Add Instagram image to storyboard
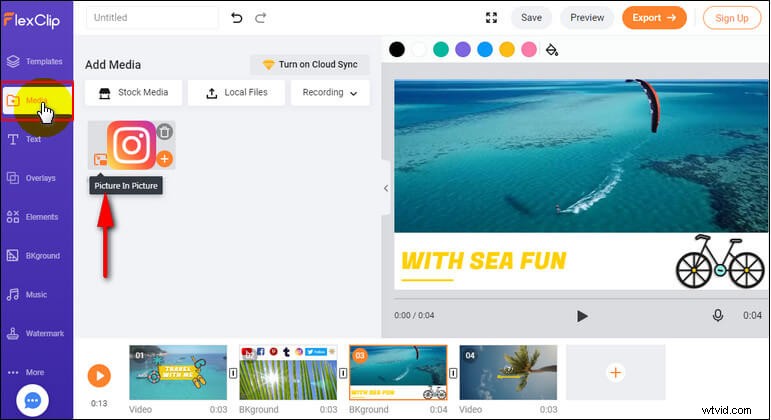The height and width of the screenshot is (420, 771). coord(165,159)
